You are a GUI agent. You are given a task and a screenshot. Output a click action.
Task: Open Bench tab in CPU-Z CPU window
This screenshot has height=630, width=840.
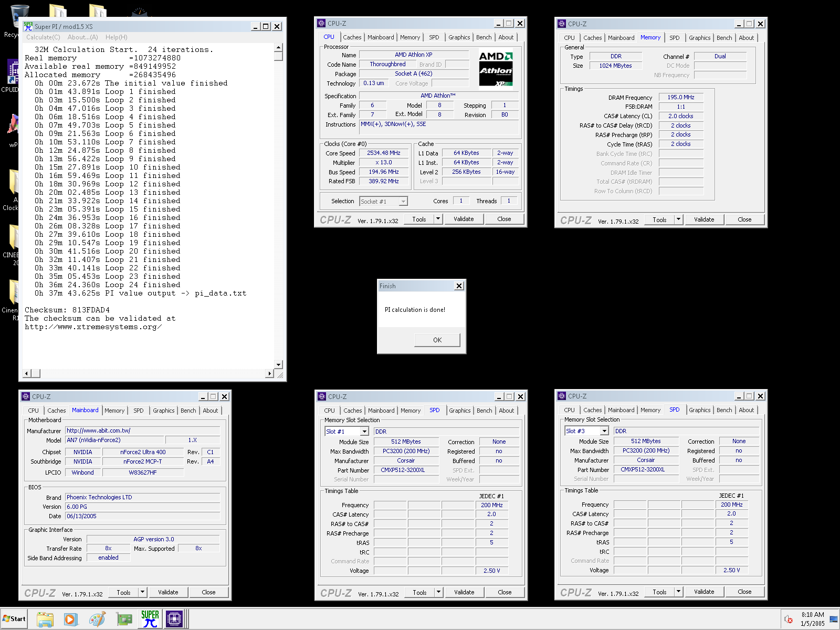click(484, 37)
